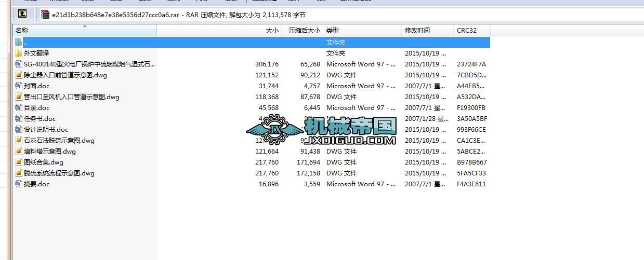Click packed size value 172,158
This screenshot has width=644, height=260.
(309, 173)
